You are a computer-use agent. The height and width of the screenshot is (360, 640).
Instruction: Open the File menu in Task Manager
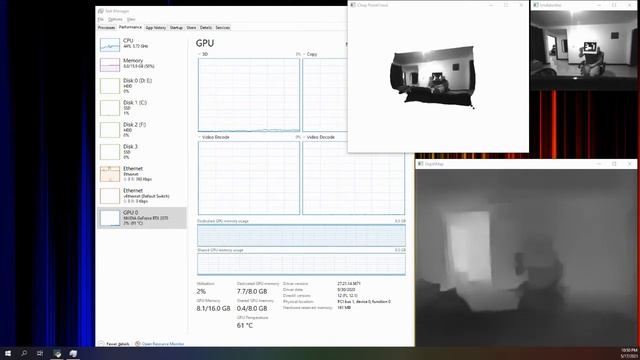pos(100,19)
